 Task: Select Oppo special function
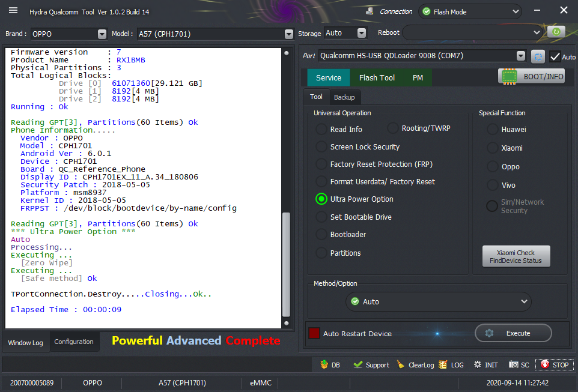pos(493,166)
